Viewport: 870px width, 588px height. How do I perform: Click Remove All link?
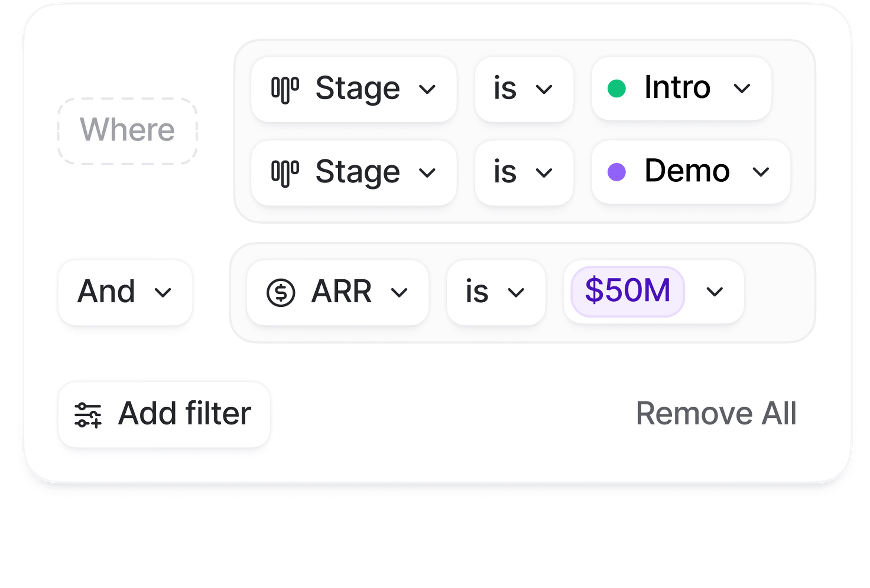tap(716, 414)
